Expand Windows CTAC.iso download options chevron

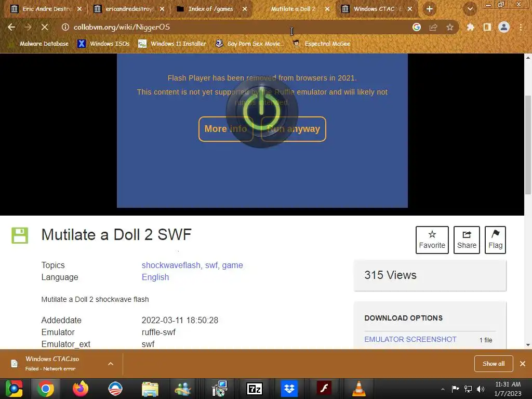pyautogui.click(x=111, y=364)
